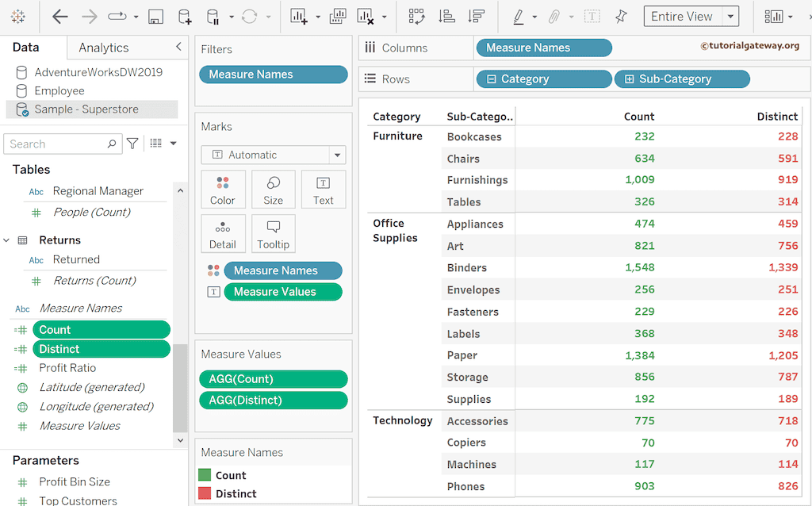Click the Save icon in toolbar
The height and width of the screenshot is (506, 812).
click(x=156, y=17)
